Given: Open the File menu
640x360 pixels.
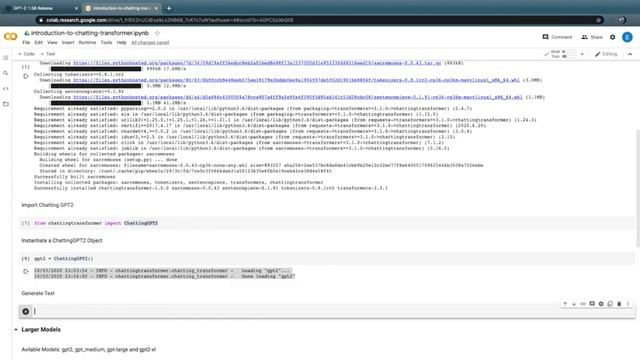Looking at the screenshot, I should 26,42.
